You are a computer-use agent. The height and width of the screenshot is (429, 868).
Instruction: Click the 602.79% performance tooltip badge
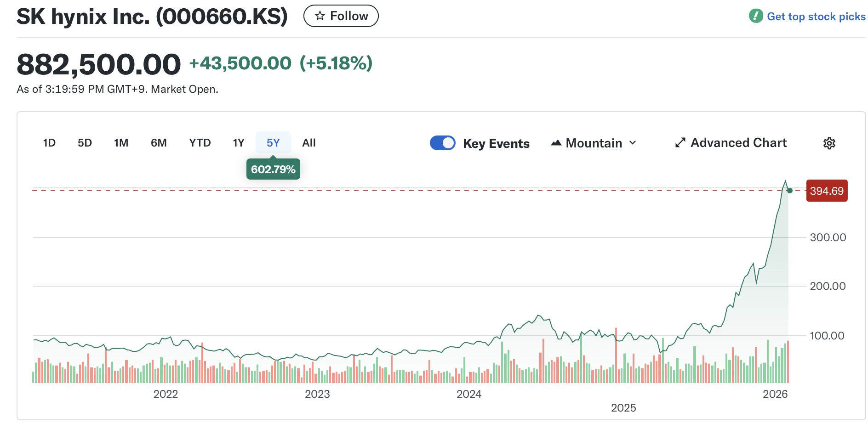[x=273, y=169]
